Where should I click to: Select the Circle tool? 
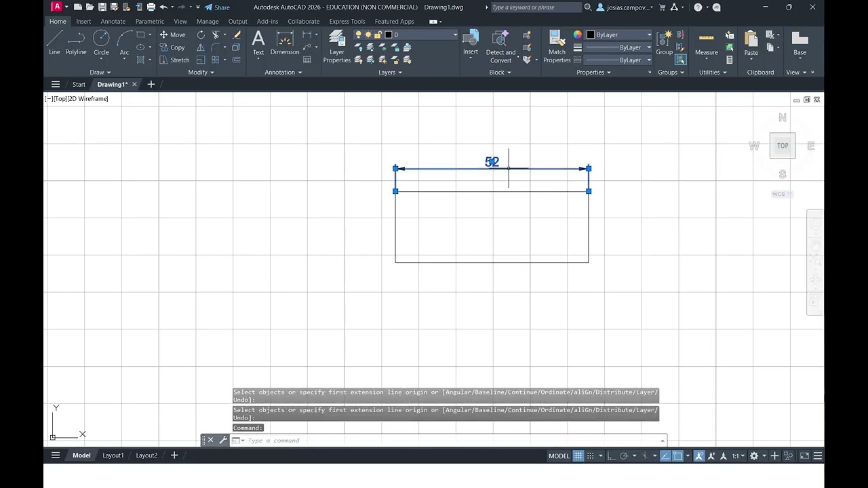pyautogui.click(x=101, y=42)
